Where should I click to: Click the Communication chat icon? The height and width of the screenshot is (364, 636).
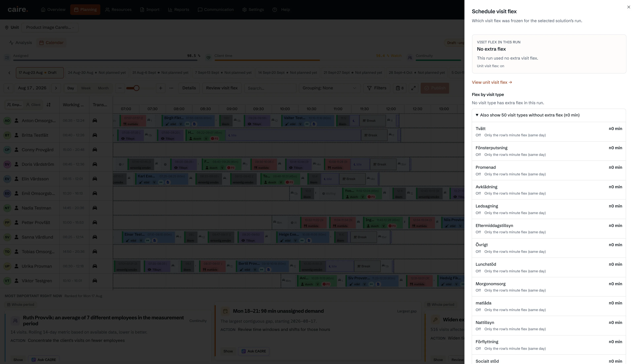tap(200, 9)
